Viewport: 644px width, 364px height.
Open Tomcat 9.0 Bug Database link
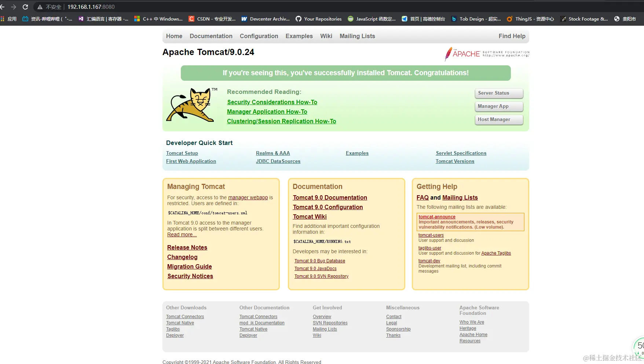tap(320, 261)
